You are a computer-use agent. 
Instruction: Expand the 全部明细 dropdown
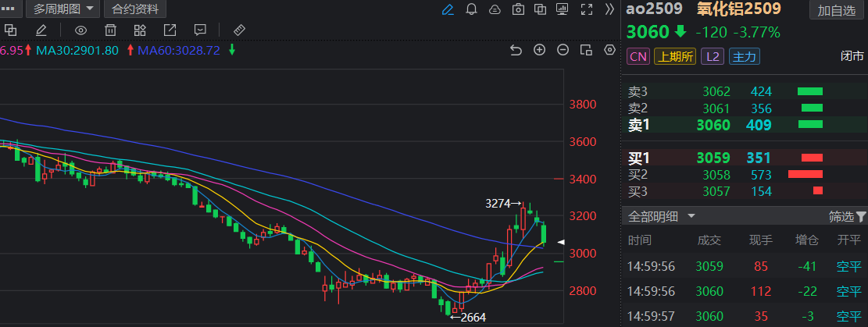[x=662, y=216]
